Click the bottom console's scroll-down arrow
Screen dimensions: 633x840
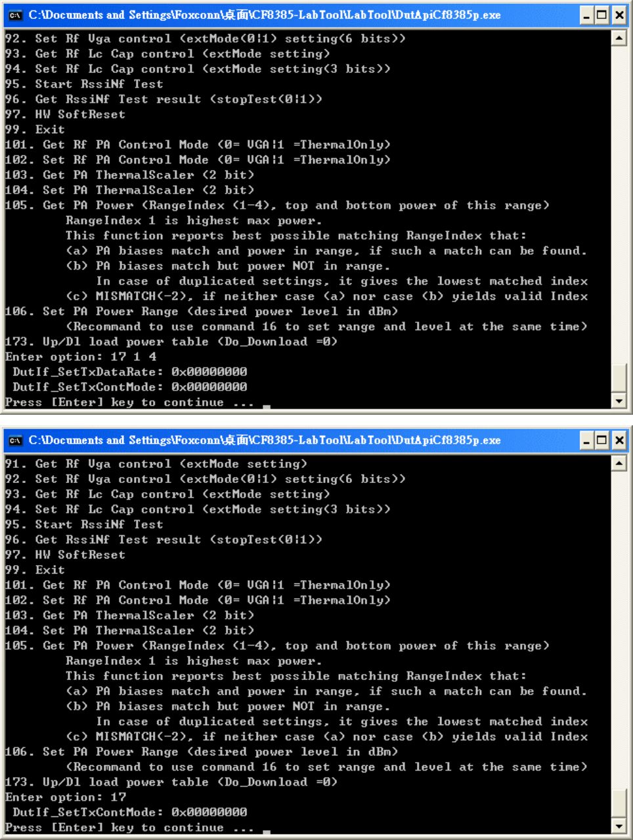pyautogui.click(x=619, y=825)
